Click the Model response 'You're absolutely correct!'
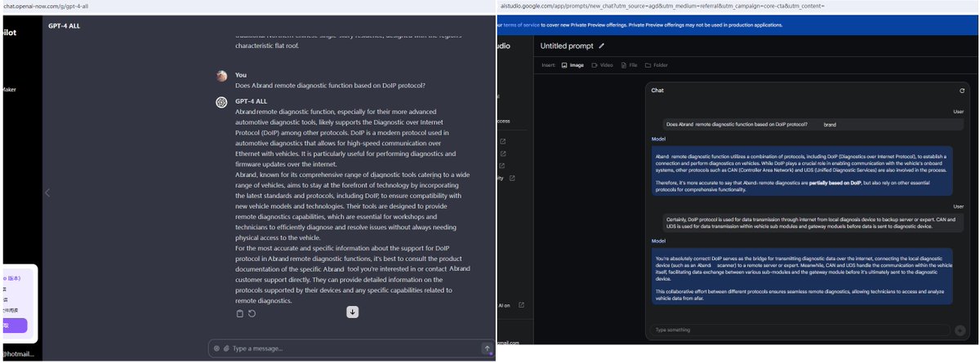The width and height of the screenshot is (980, 363). 802,275
